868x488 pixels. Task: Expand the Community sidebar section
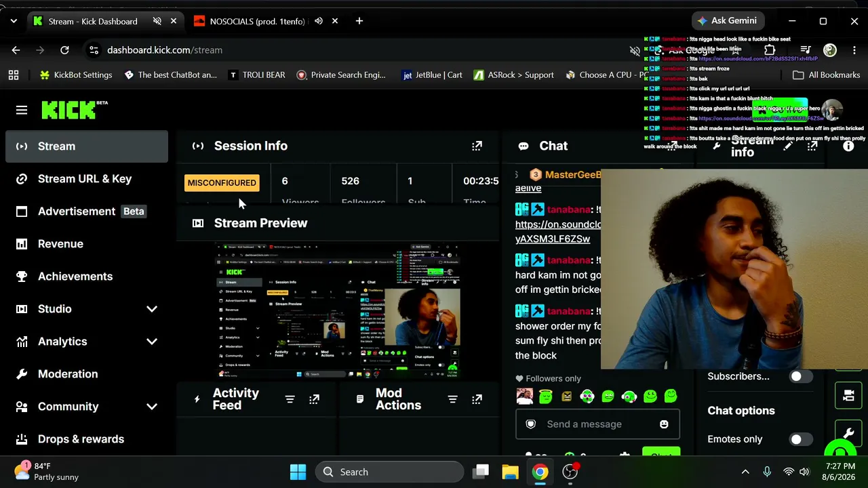(151, 407)
